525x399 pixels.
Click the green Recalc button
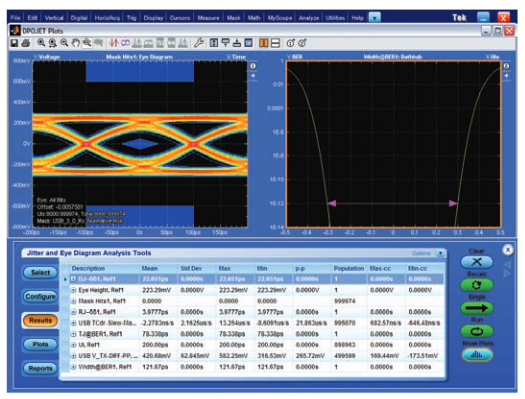point(477,285)
